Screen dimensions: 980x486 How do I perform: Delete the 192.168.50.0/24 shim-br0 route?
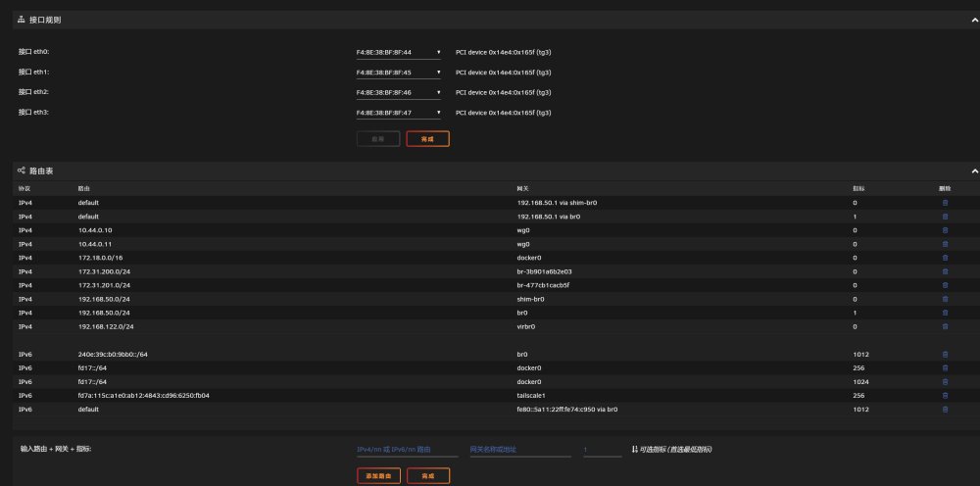[945, 299]
